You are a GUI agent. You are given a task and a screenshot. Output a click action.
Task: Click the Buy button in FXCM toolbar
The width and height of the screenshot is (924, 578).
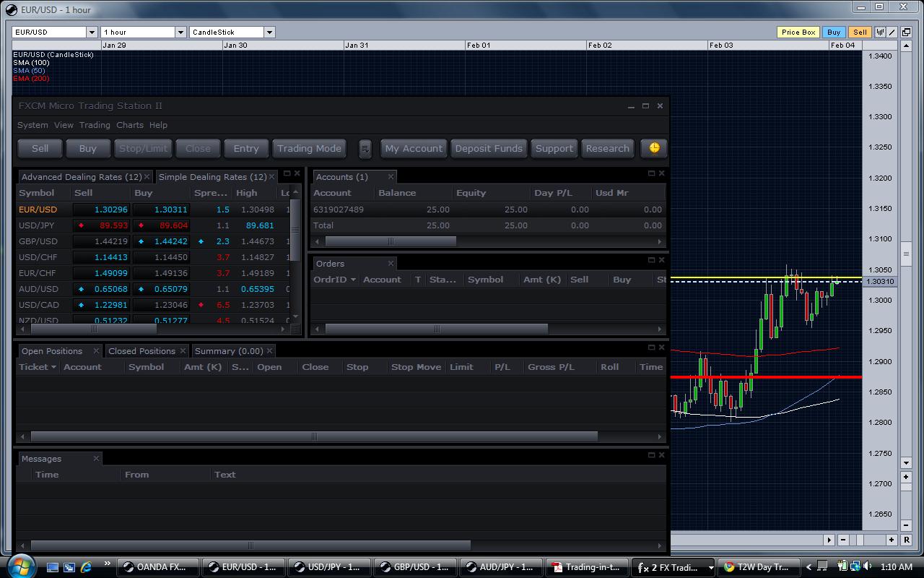pos(88,148)
